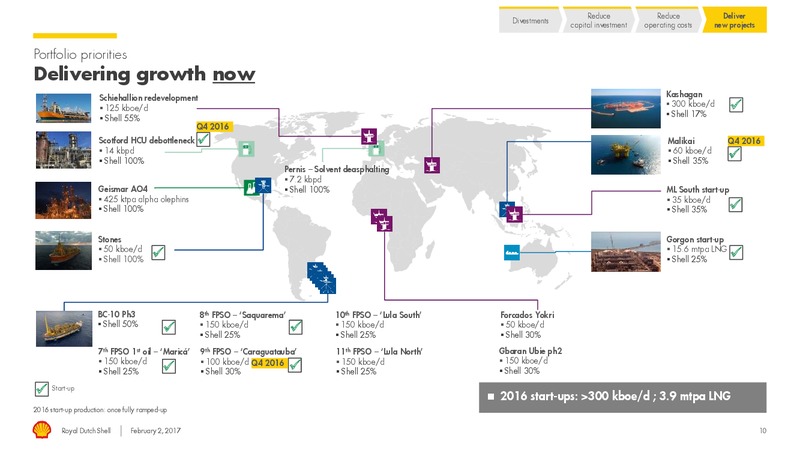
Task: Click the 9th FPSO Caraguatauba checkbox
Action: click(295, 365)
